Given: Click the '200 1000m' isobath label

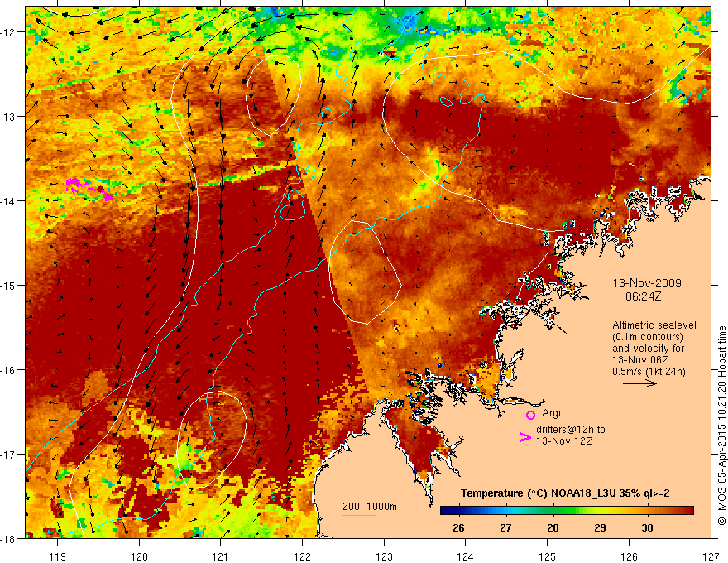Looking at the screenshot, I should click(x=370, y=507).
